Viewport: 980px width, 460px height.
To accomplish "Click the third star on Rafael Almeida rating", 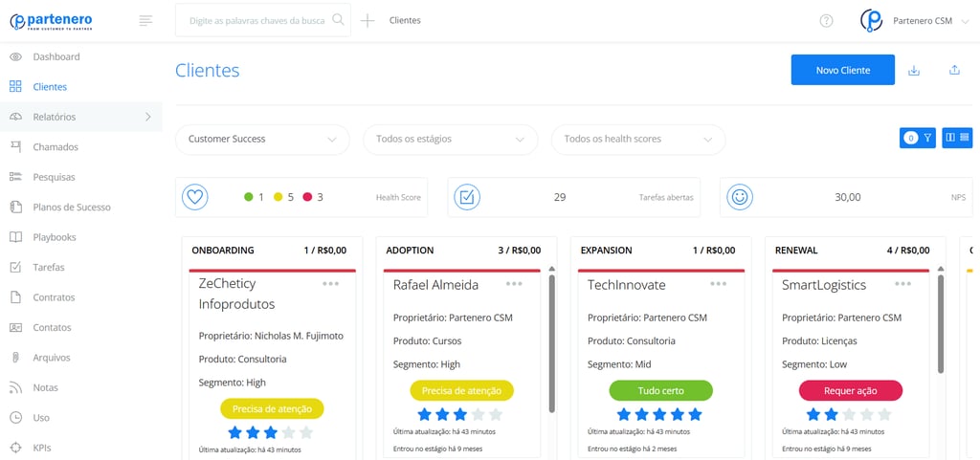I will pos(460,414).
